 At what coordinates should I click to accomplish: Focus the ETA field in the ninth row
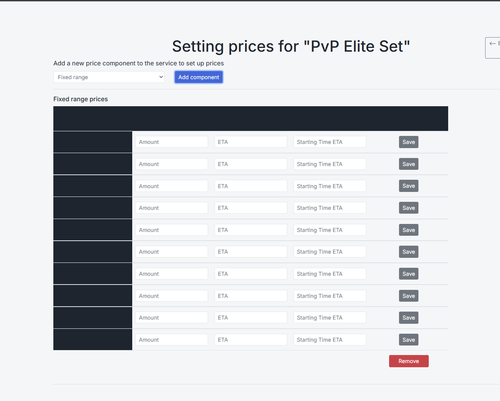251,318
